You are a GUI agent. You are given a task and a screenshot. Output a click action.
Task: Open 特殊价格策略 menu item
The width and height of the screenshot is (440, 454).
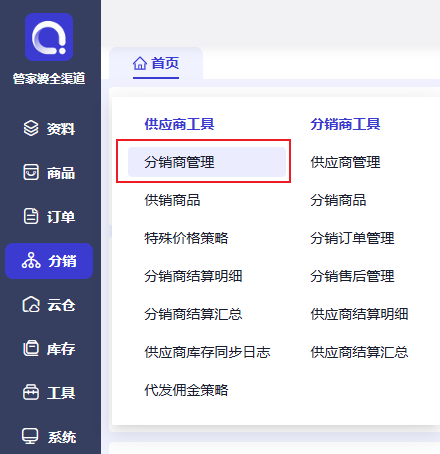(x=186, y=238)
